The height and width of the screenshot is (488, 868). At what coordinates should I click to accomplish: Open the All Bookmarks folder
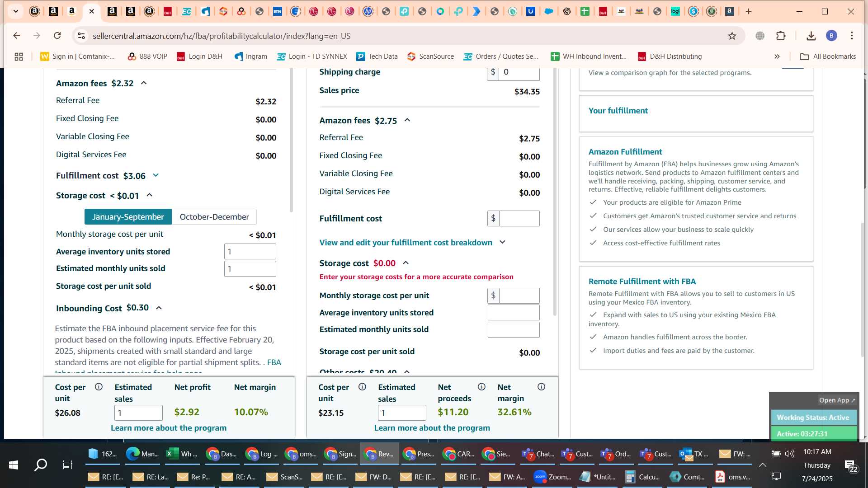(x=828, y=56)
